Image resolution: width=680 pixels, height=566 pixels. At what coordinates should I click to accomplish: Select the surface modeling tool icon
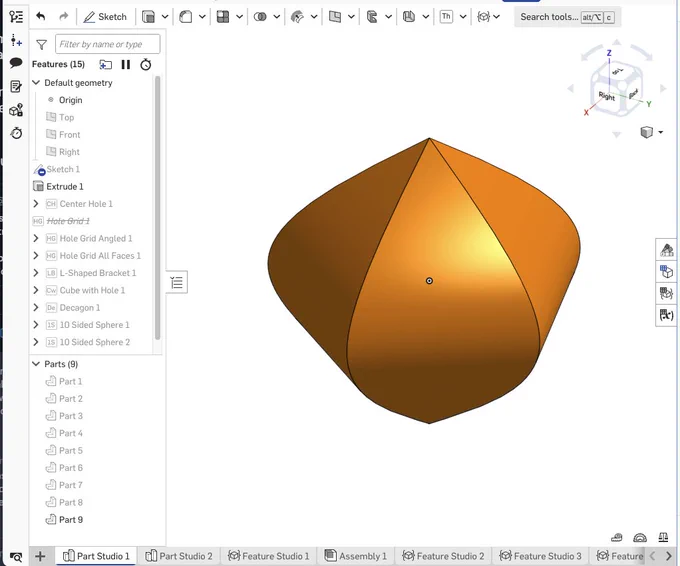click(x=297, y=17)
